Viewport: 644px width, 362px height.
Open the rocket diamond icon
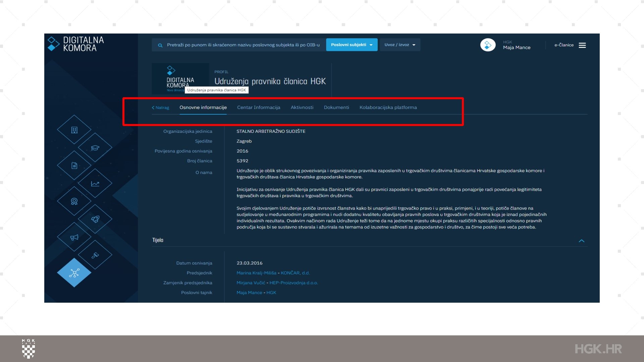point(95,219)
